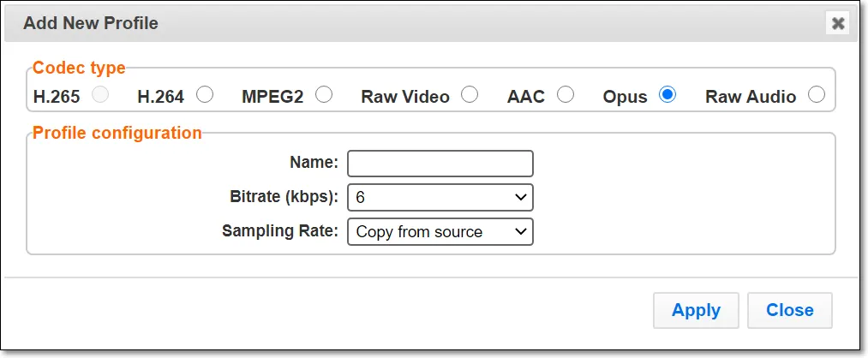The width and height of the screenshot is (868, 358).
Task: Click the AAC label text
Action: 526,97
